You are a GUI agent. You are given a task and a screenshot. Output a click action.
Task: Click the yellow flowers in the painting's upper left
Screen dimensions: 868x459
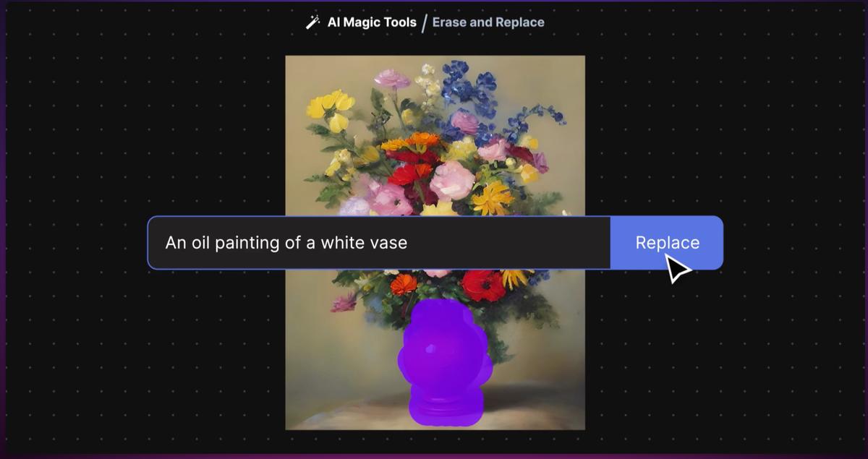[x=330, y=106]
